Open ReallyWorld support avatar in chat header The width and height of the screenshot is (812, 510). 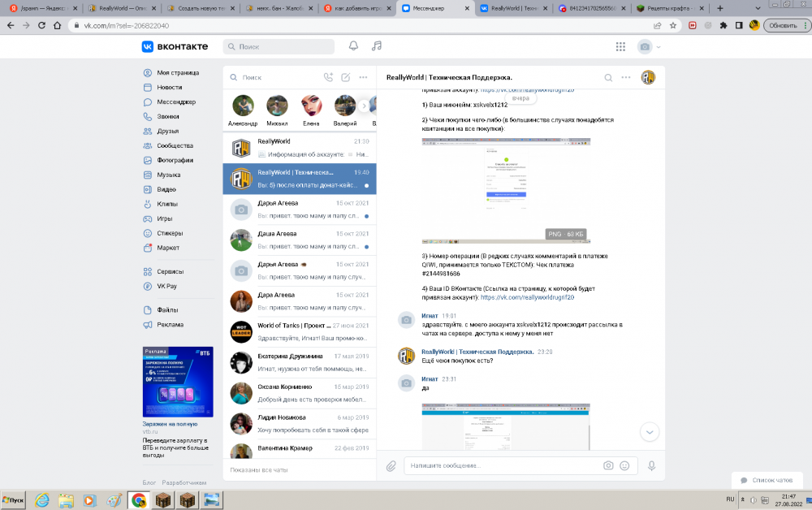pos(648,77)
